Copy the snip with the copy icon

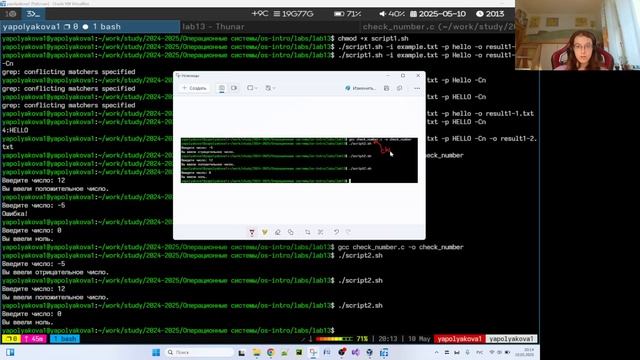click(x=400, y=88)
